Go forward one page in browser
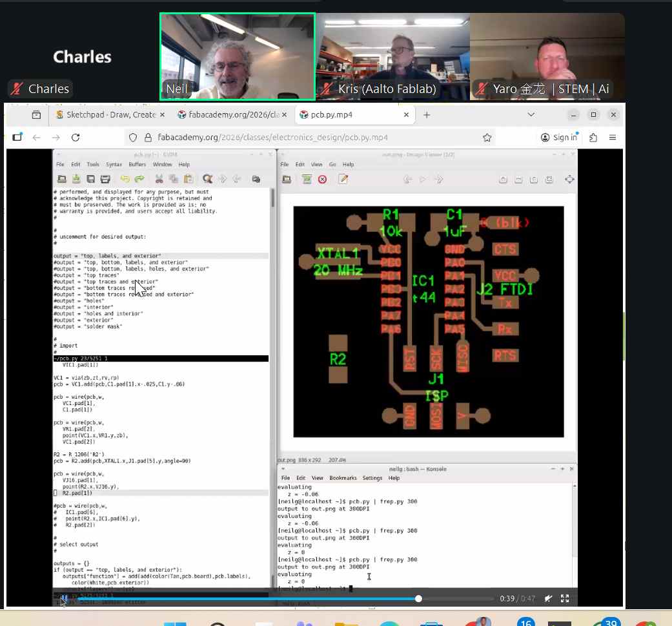Image resolution: width=672 pixels, height=626 pixels. click(x=56, y=138)
